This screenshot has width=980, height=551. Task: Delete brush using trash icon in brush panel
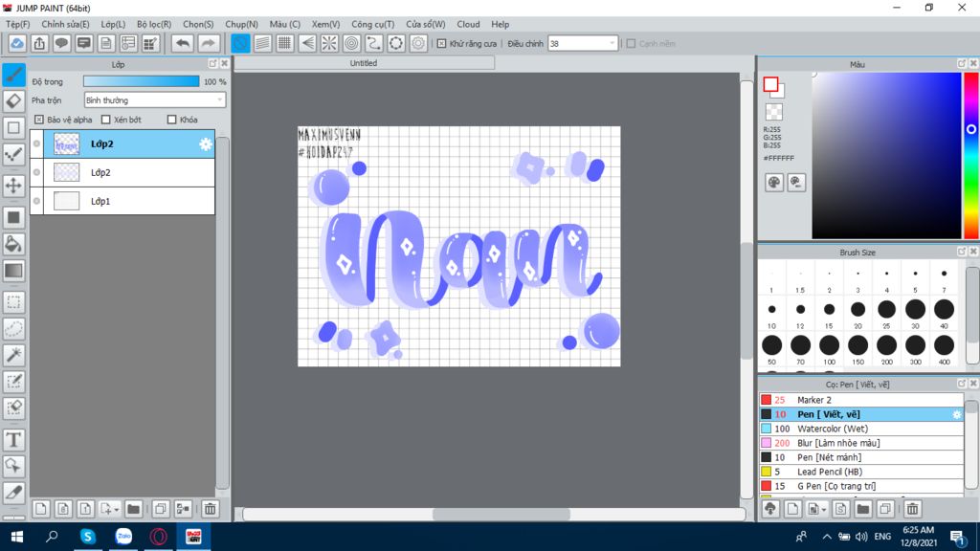(x=912, y=509)
